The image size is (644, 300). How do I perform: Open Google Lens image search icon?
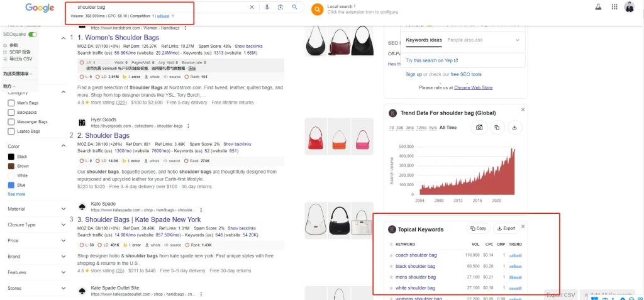(280, 7)
